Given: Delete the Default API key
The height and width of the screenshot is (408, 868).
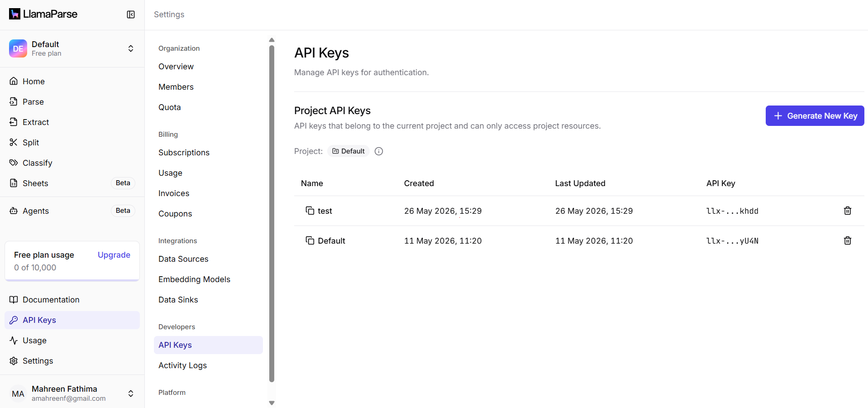Looking at the screenshot, I should point(848,240).
